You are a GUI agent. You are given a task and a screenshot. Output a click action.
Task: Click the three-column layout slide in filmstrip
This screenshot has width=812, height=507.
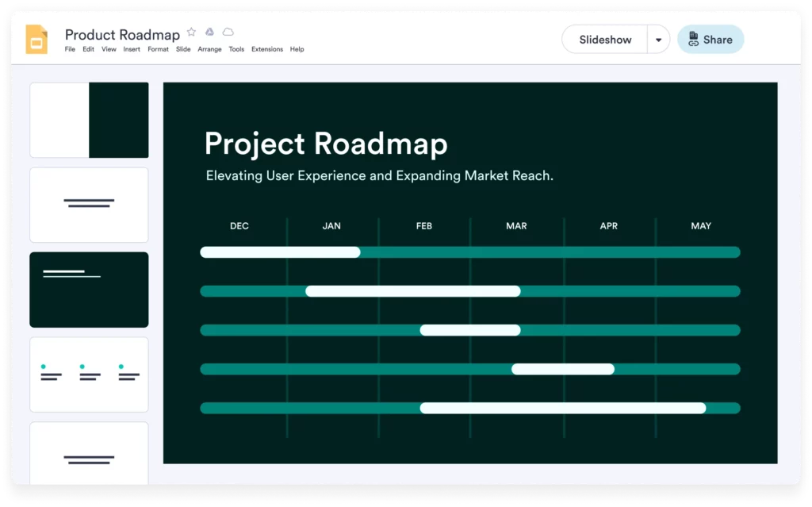(x=89, y=374)
